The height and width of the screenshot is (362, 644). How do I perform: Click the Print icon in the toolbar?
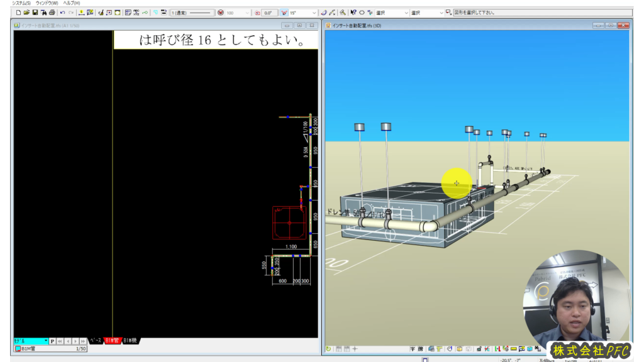click(51, 13)
